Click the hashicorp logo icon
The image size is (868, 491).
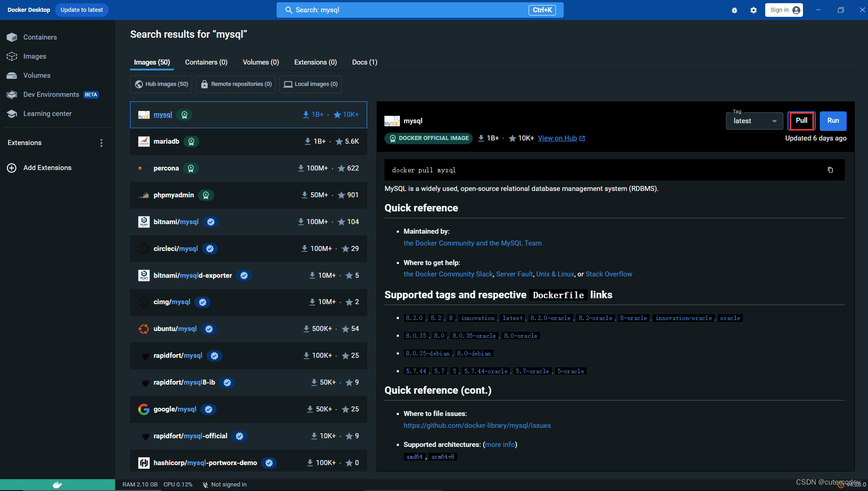point(144,463)
